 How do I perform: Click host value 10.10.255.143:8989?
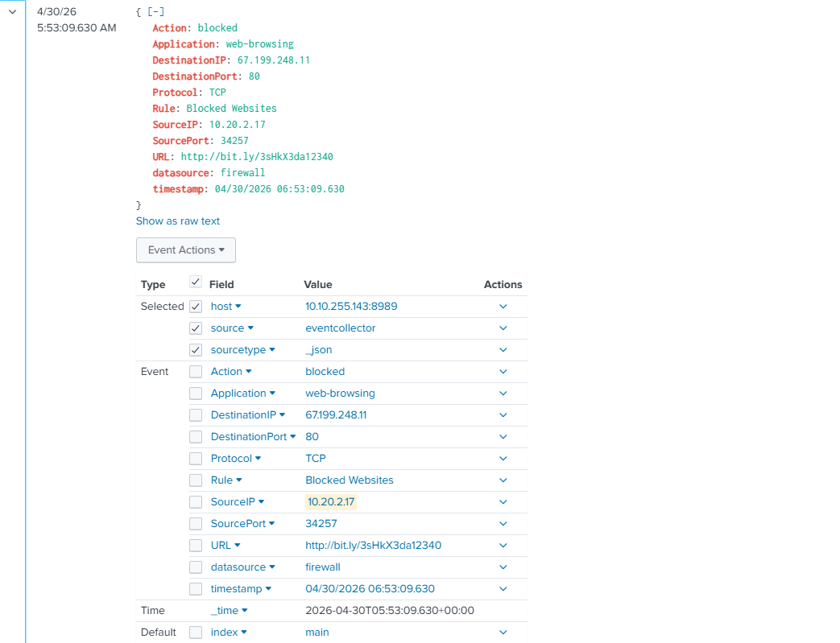pos(351,307)
